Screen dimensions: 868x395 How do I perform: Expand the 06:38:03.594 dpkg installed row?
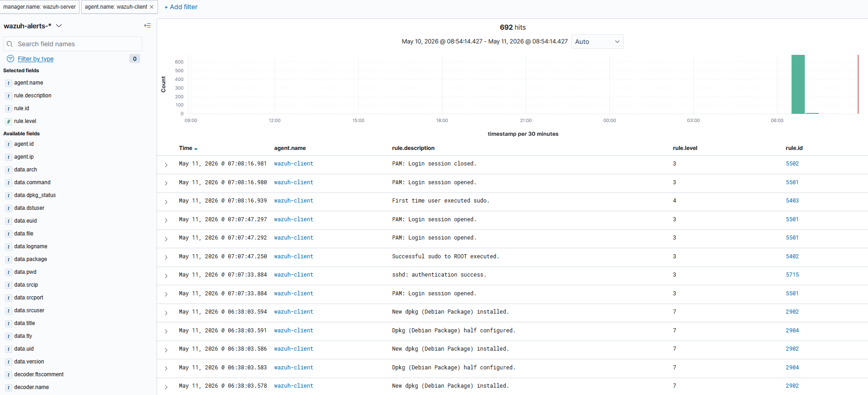166,313
